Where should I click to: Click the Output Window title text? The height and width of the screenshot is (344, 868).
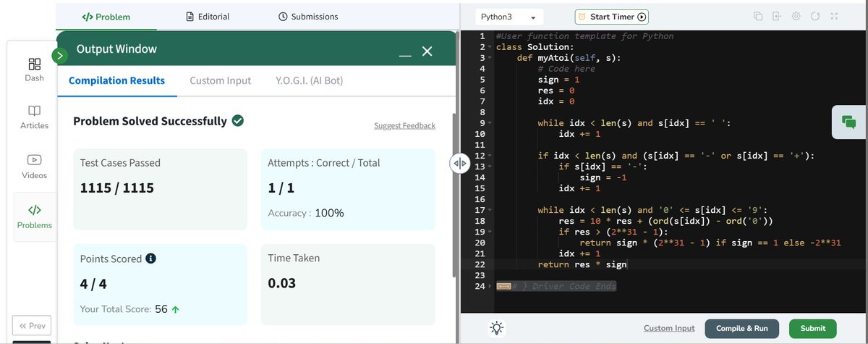pos(116,49)
